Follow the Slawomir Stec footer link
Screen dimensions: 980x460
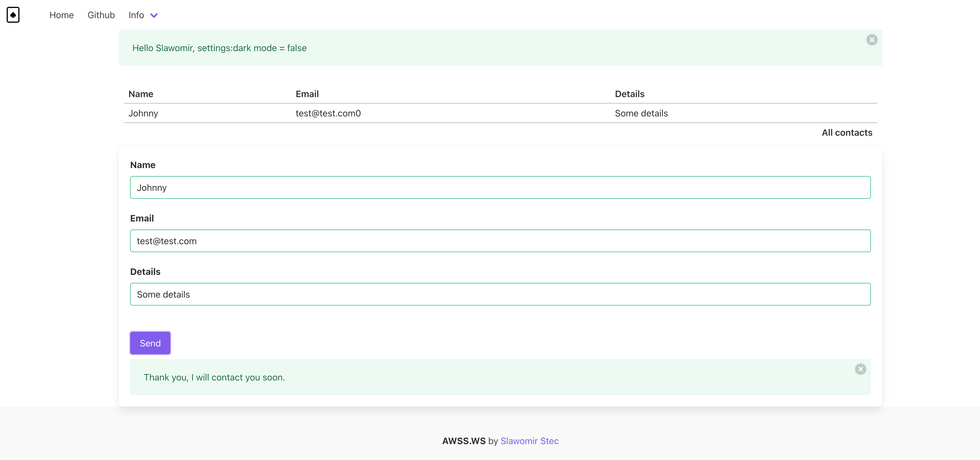(529, 441)
